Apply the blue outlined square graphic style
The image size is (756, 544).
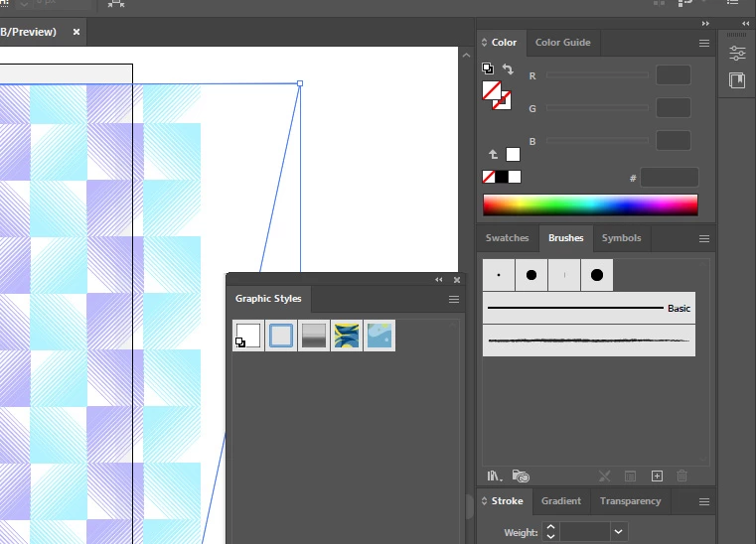(x=280, y=336)
